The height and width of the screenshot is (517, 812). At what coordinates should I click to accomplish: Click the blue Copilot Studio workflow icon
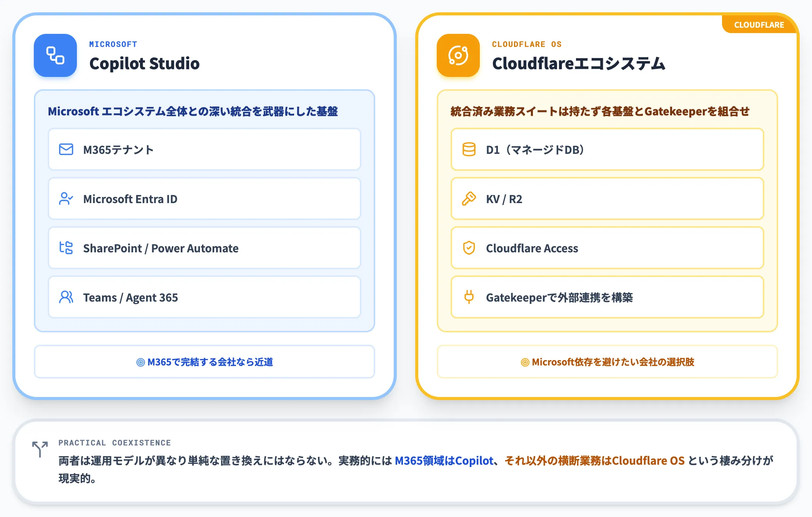coord(55,55)
